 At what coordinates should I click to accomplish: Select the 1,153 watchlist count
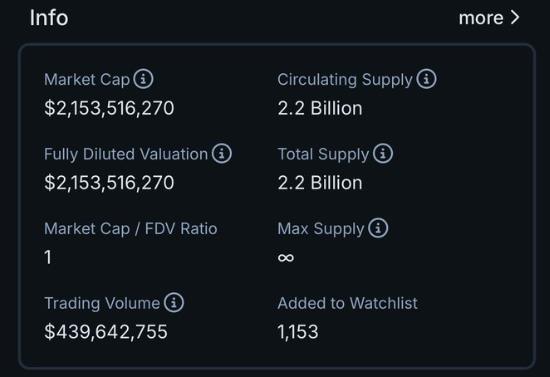pyautogui.click(x=298, y=332)
